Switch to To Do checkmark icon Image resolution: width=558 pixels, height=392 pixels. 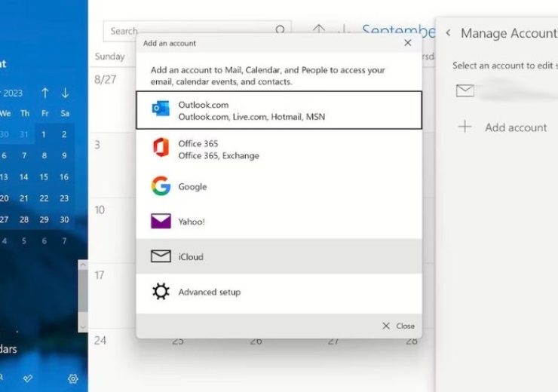tap(28, 379)
